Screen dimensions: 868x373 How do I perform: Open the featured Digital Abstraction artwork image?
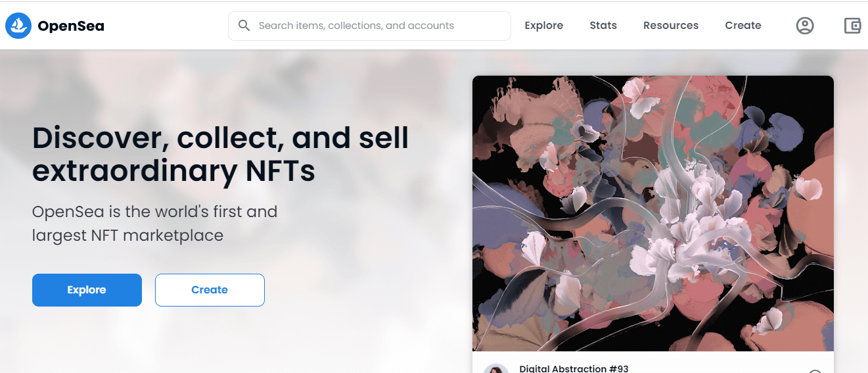coord(652,213)
